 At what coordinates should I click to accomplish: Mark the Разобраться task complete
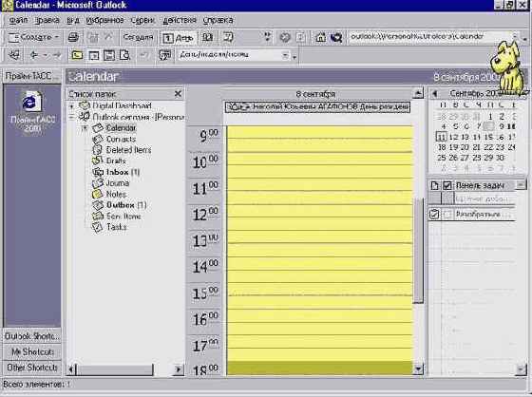pos(447,215)
